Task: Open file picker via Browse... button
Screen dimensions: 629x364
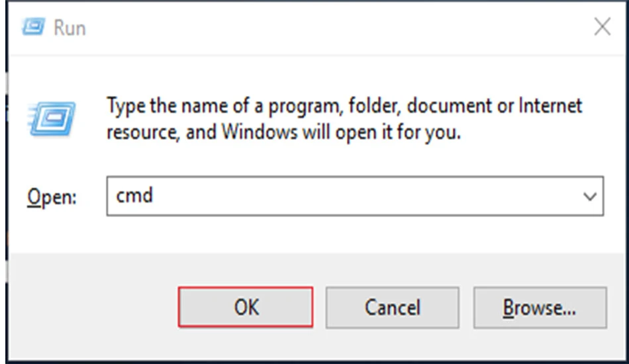Action: click(540, 308)
